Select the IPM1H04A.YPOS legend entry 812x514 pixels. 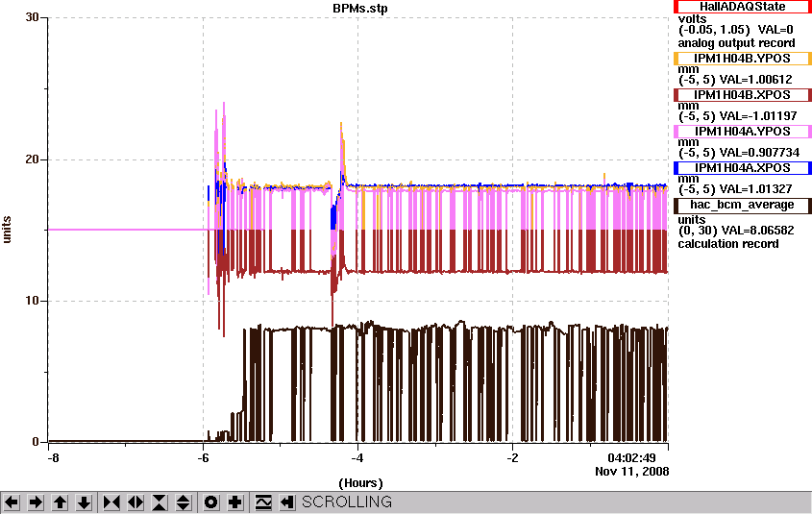[742, 132]
